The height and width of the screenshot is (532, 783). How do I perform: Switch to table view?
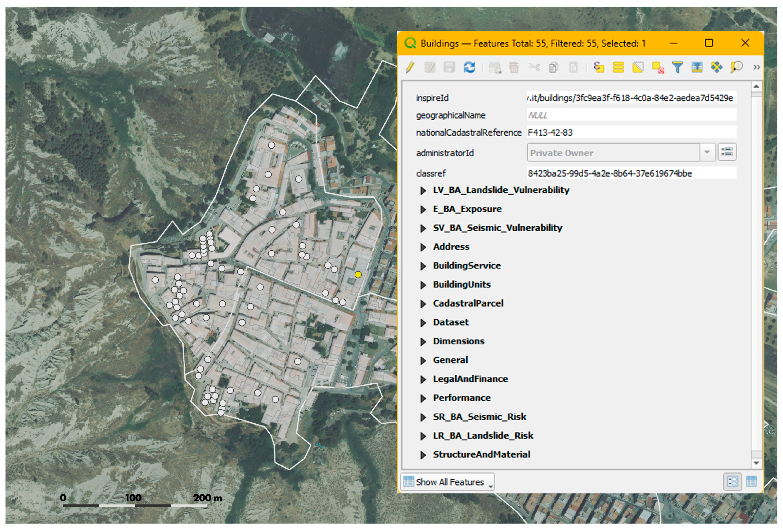pos(752,481)
